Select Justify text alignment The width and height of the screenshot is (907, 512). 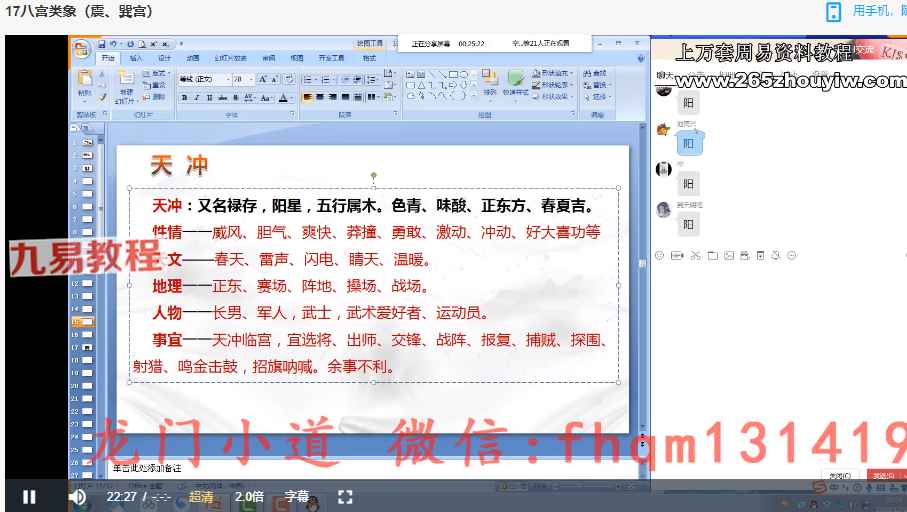pyautogui.click(x=345, y=97)
